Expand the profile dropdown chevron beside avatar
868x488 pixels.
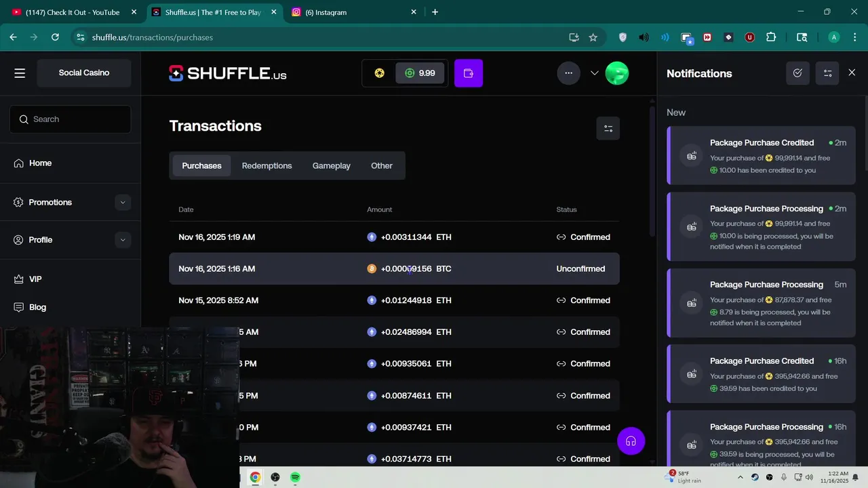pos(595,73)
